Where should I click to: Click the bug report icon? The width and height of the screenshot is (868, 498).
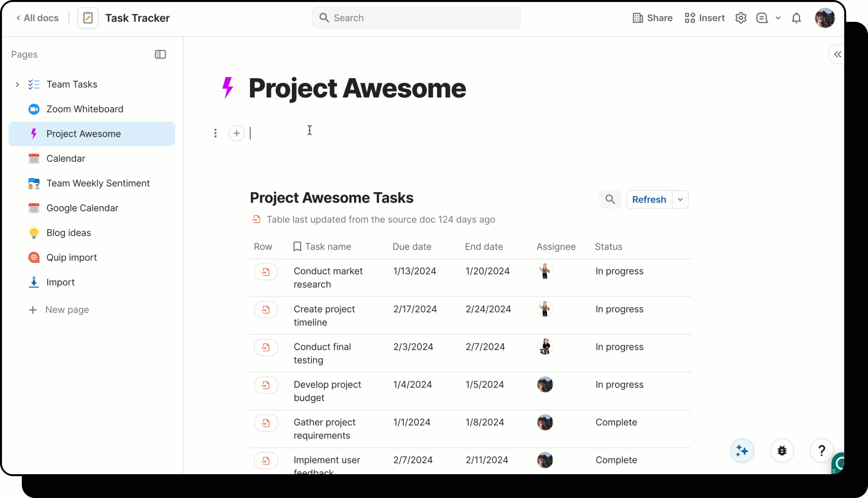click(x=782, y=450)
